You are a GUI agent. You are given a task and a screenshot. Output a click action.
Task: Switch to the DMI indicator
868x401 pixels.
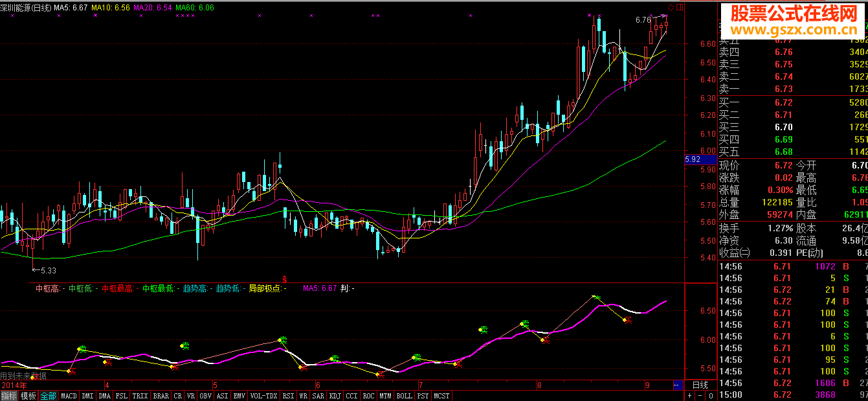(x=87, y=395)
